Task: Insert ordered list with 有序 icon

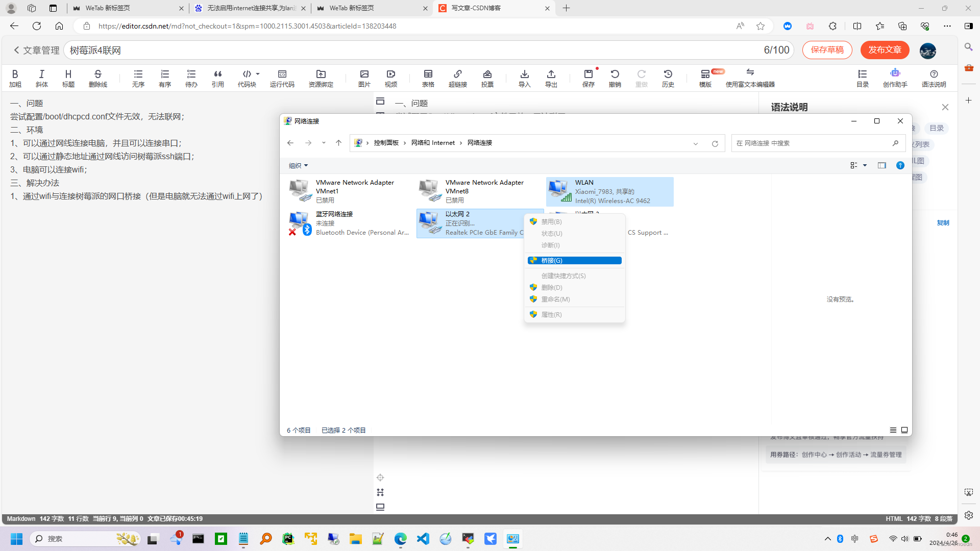Action: [x=165, y=78]
